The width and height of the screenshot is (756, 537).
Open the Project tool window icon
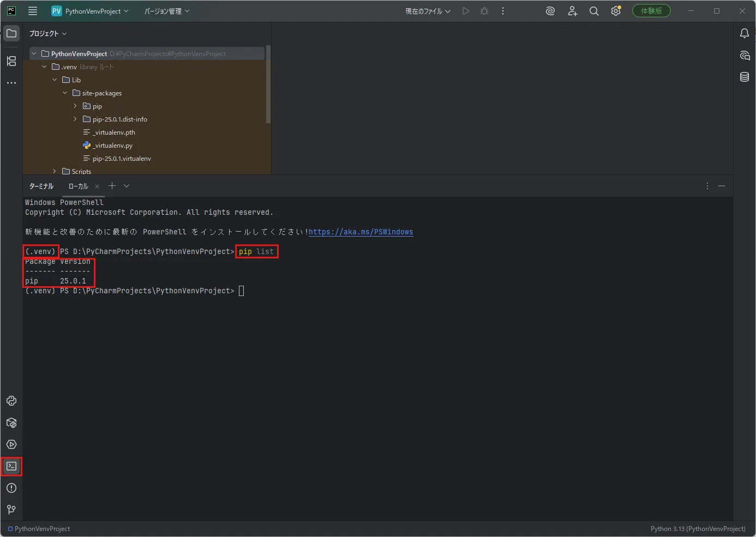tap(11, 33)
